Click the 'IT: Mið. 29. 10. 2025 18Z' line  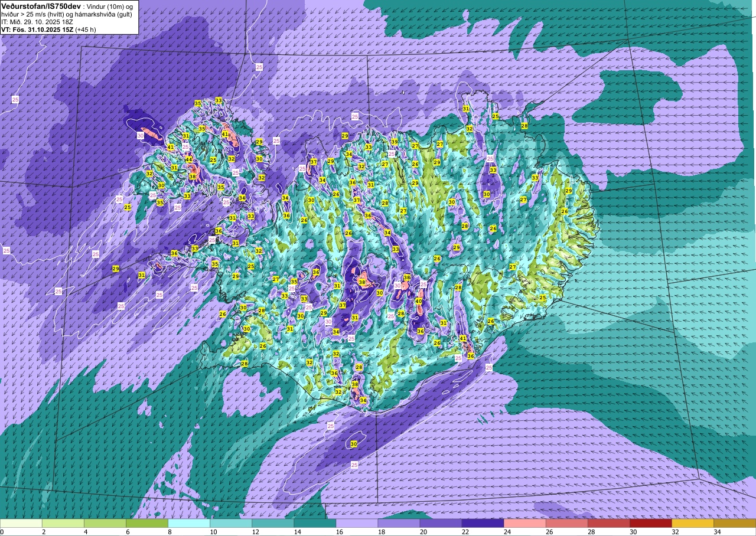tap(37, 21)
